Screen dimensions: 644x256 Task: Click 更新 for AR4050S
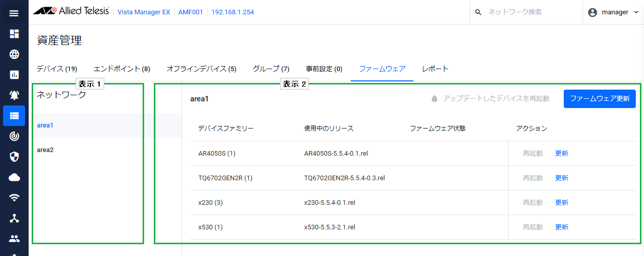click(562, 154)
